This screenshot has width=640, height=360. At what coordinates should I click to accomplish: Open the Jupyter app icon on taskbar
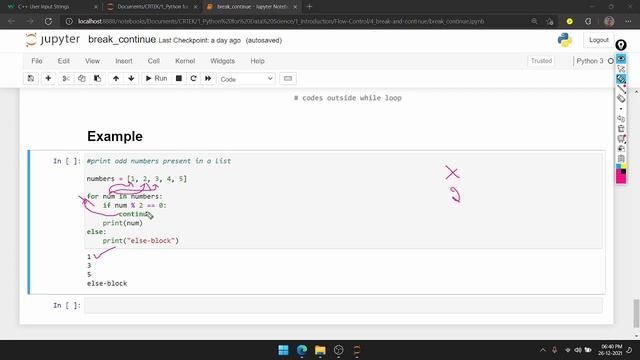pos(357,350)
